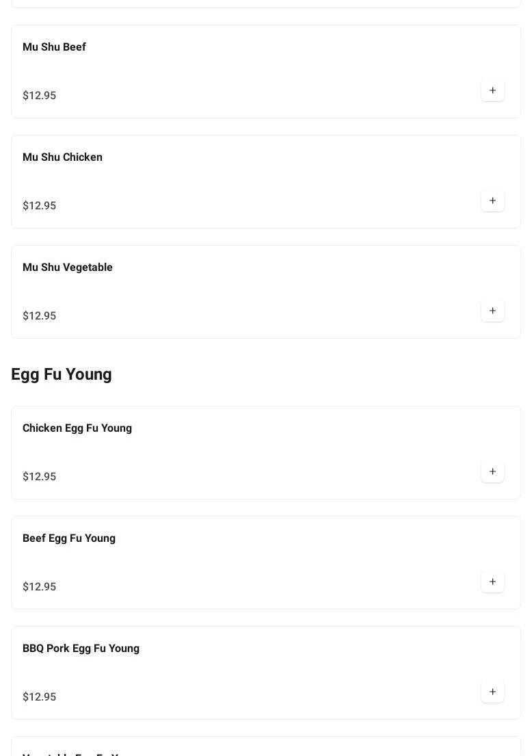
Task: Add Beef Egg Fu Young with plus icon
Action: pyautogui.click(x=492, y=582)
